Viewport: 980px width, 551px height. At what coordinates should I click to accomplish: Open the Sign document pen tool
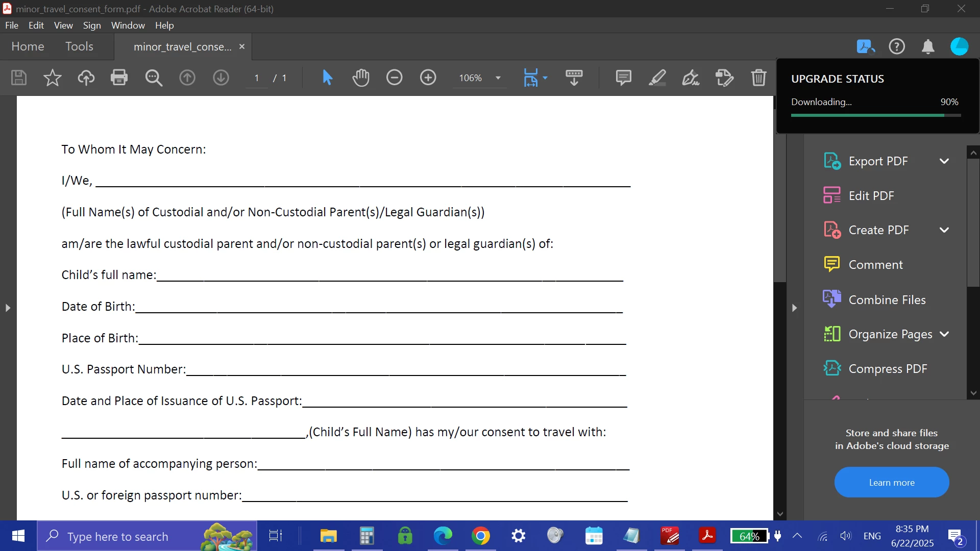[691, 78]
